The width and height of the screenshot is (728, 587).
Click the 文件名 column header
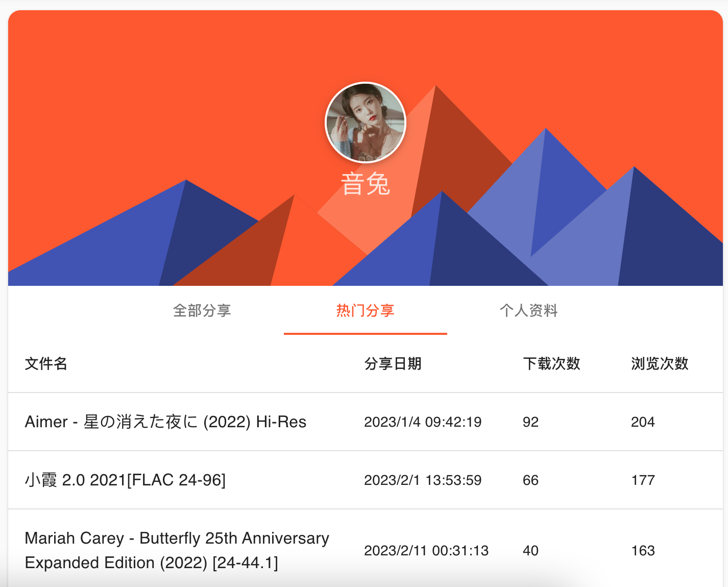click(x=46, y=363)
